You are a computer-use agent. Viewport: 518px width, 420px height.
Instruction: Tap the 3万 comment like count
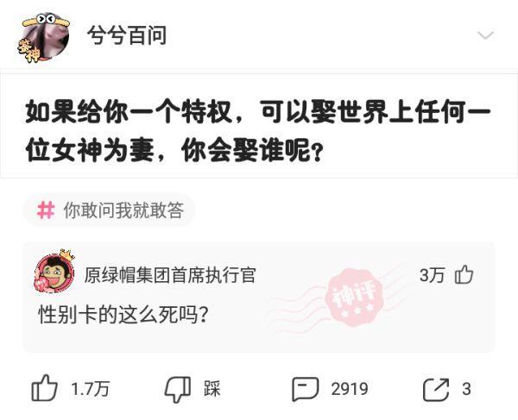tap(433, 275)
